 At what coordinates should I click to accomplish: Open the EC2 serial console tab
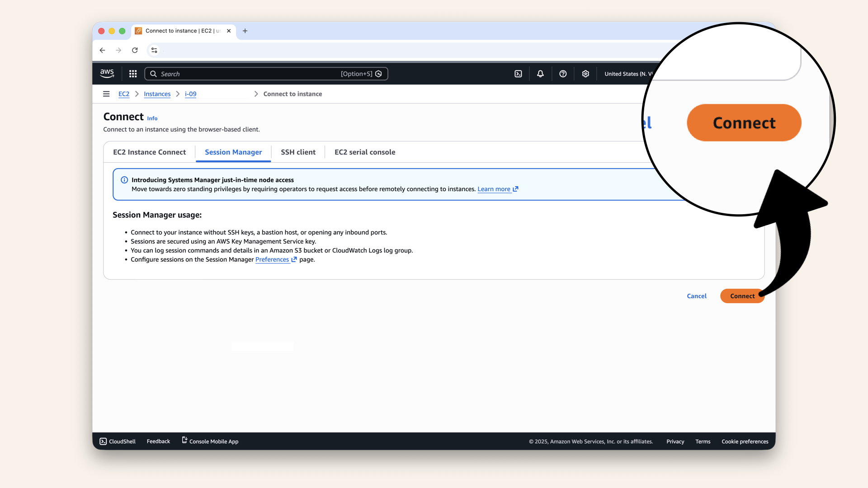pyautogui.click(x=364, y=152)
